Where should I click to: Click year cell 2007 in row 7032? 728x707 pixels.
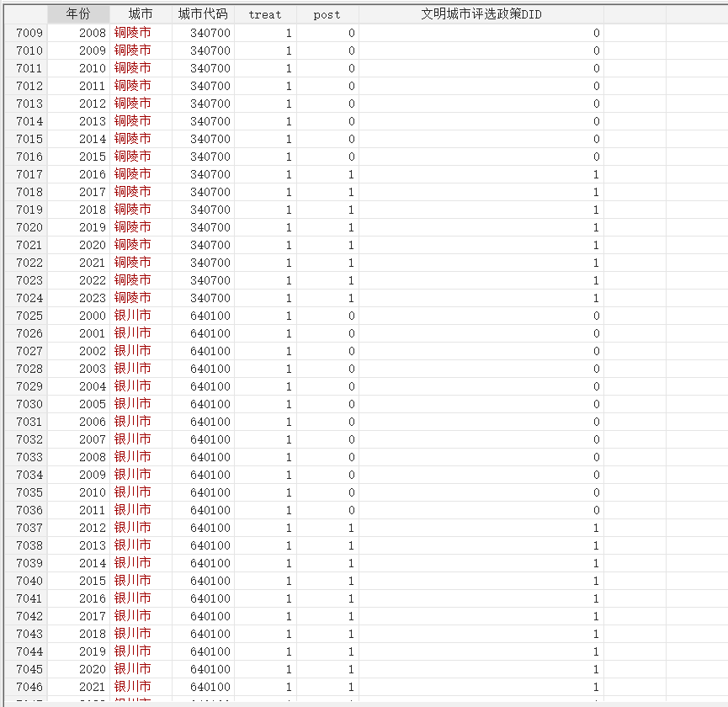(x=78, y=439)
